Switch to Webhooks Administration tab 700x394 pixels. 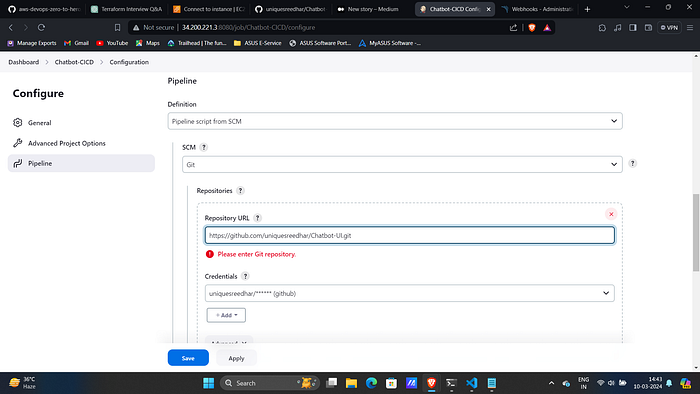538,9
